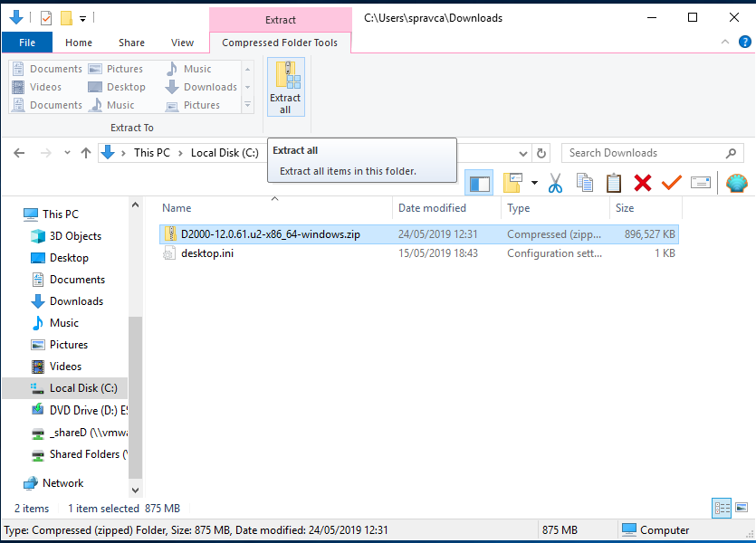Expand the Extract To destinations gallery
This screenshot has height=543, width=756.
click(248, 106)
